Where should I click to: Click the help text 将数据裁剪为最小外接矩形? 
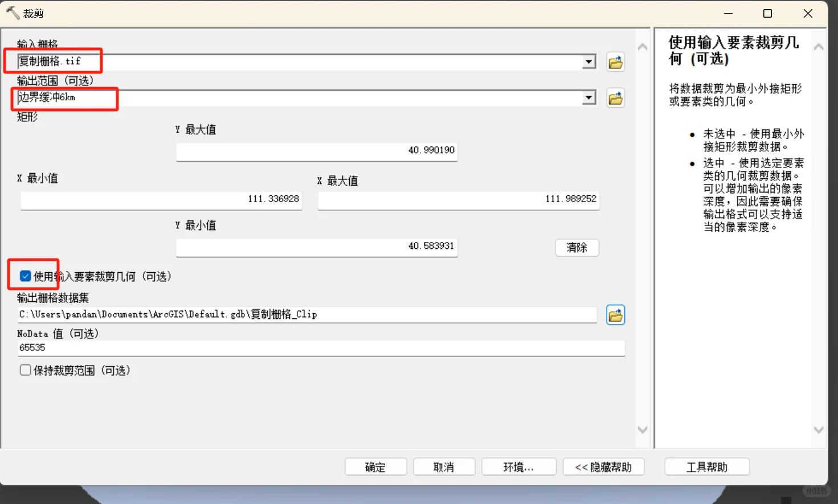735,95
